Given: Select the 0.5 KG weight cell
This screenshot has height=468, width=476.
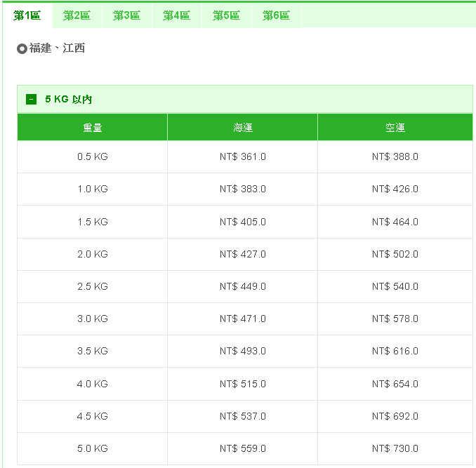Looking at the screenshot, I should [x=93, y=157].
